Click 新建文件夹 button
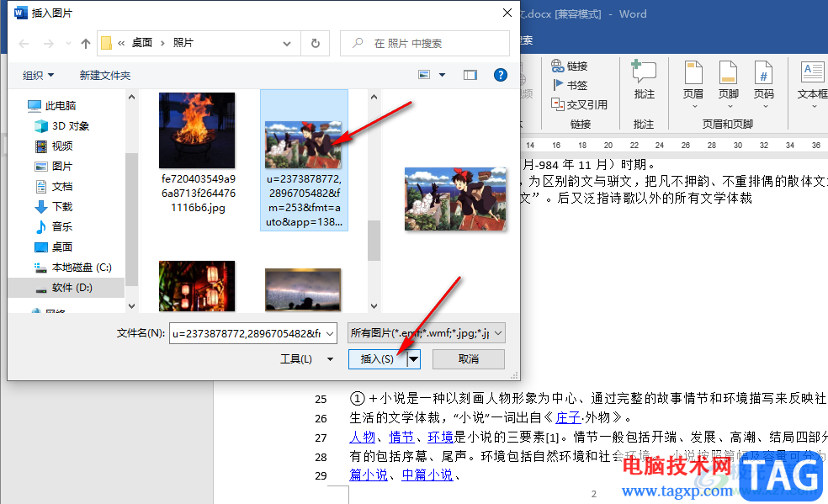 click(105, 76)
